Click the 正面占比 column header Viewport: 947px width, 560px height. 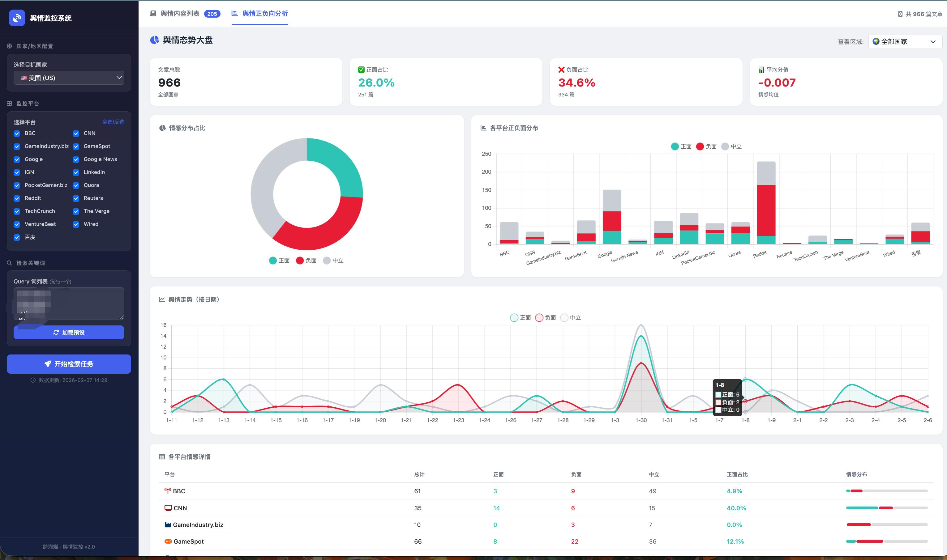[x=737, y=474]
